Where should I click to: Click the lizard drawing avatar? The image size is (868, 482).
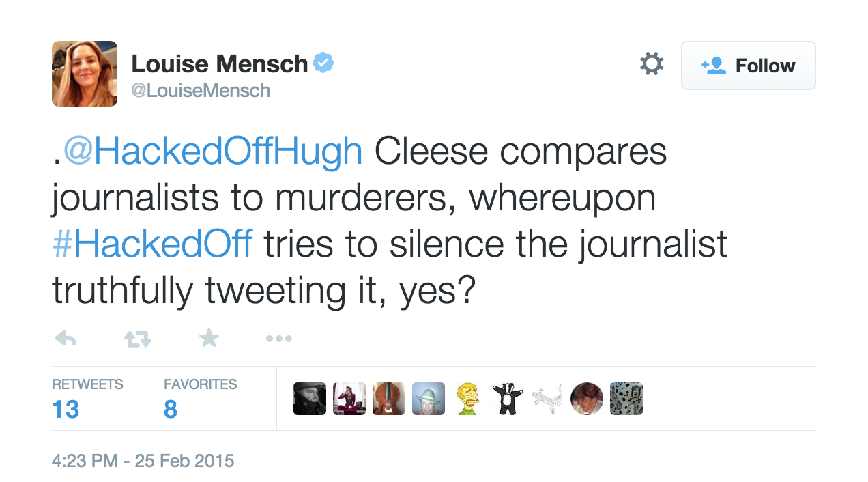[547, 399]
